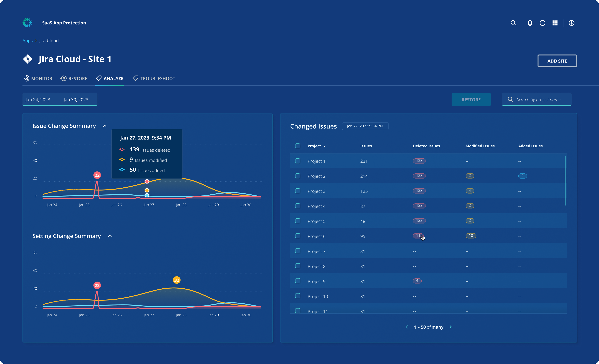Check the Project 1 row checkbox
Viewport: 599px width, 364px height.
pyautogui.click(x=298, y=161)
